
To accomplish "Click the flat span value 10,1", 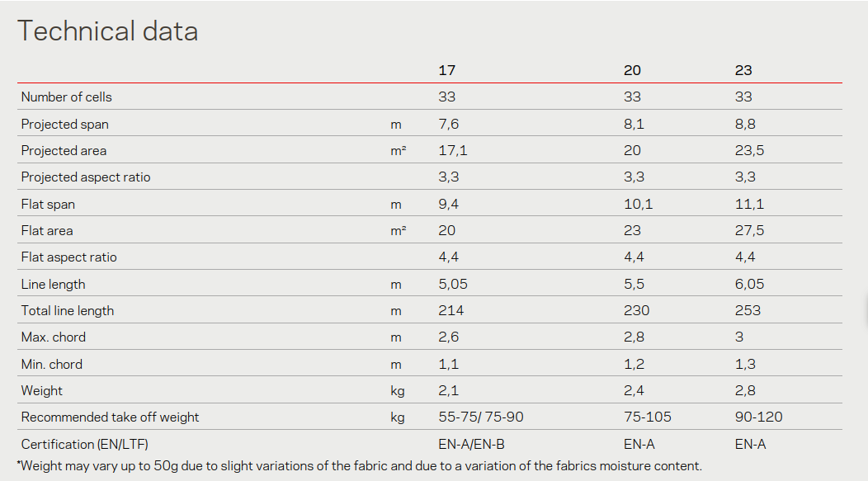I will 638,204.
